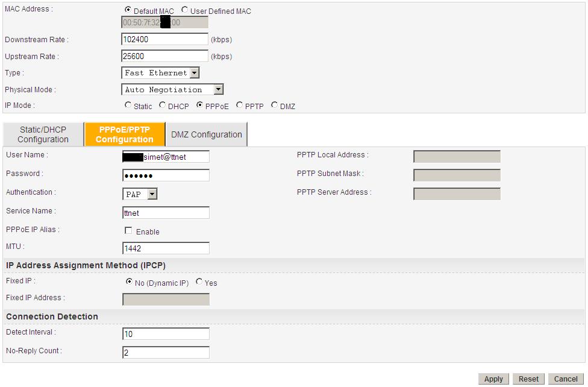
Task: Select the Default MAC option
Action: pos(128,10)
